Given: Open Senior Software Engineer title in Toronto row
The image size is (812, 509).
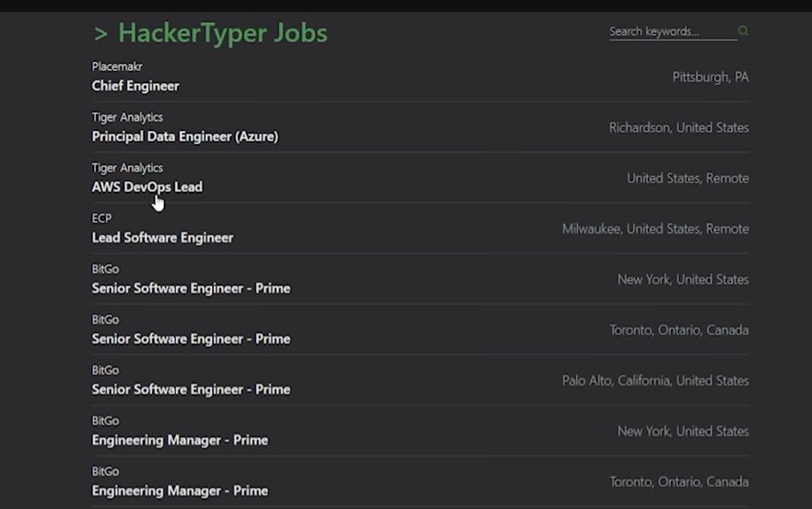Looking at the screenshot, I should [x=191, y=339].
